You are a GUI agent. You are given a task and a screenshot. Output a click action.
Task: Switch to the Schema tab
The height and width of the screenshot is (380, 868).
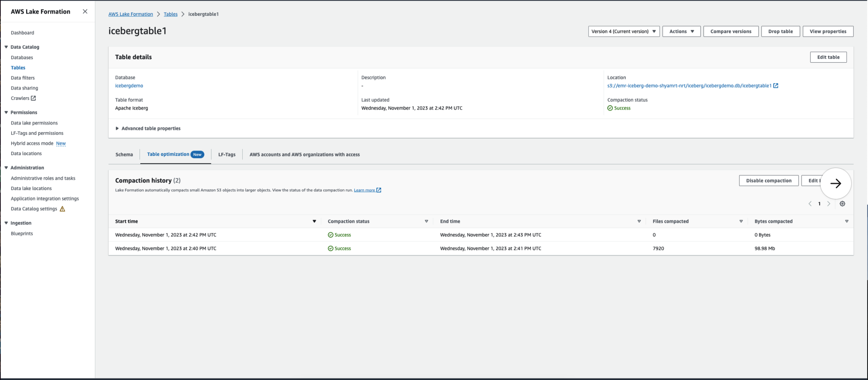tap(124, 155)
